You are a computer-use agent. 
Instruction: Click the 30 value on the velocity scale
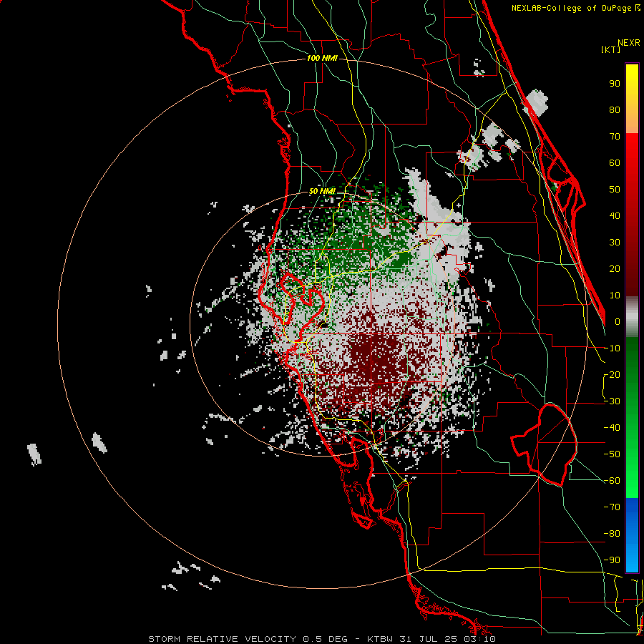click(x=615, y=243)
